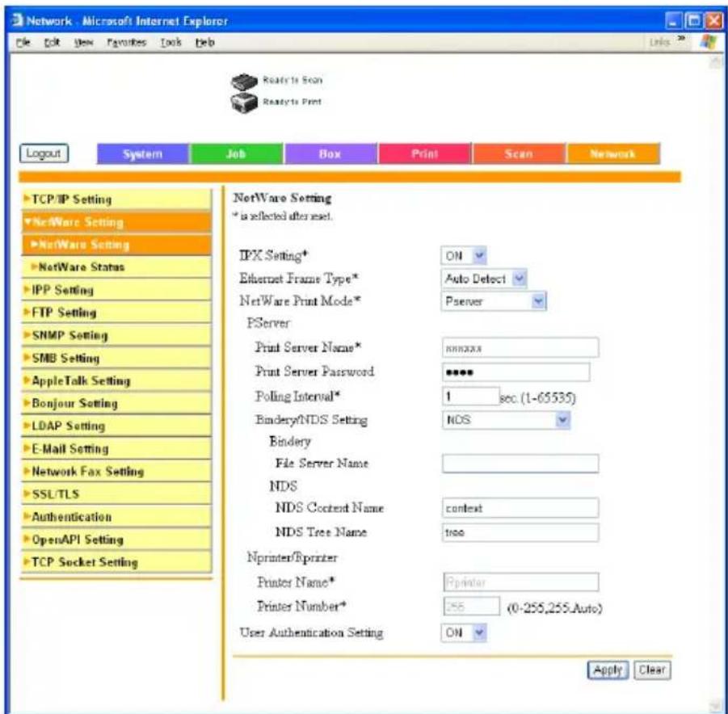This screenshot has height=714, width=728.
Task: Click the Print Server Password field
Action: pos(516,372)
